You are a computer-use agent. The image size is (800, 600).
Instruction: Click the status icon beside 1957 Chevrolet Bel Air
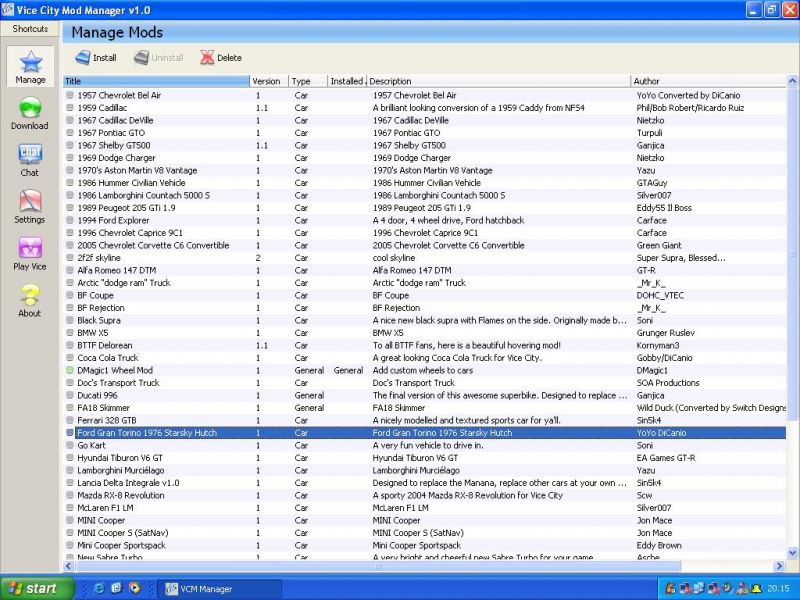(70, 95)
